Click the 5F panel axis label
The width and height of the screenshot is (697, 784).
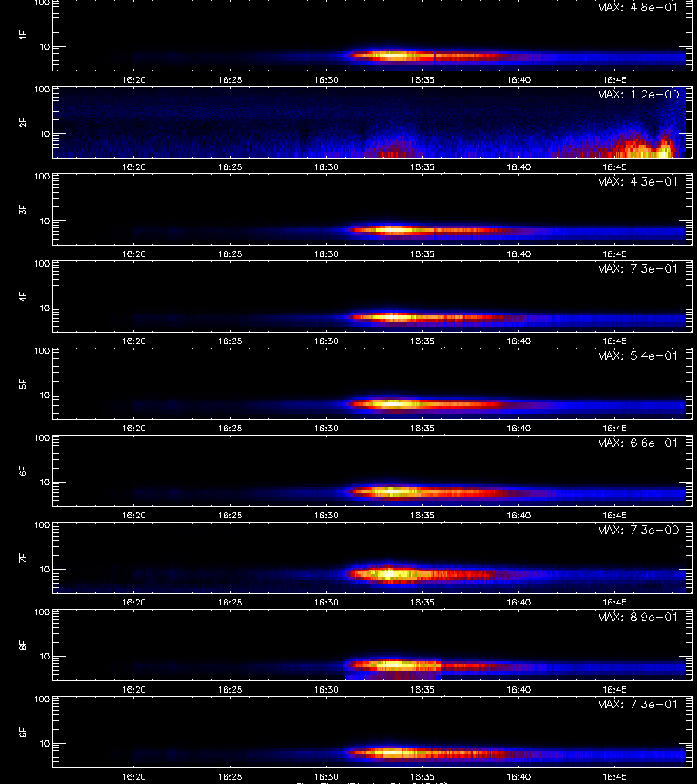click(23, 383)
